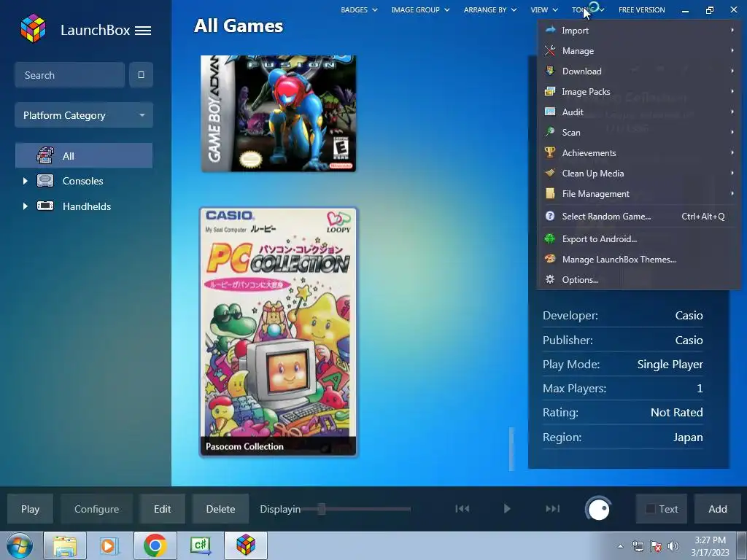Click the Achievements trophy icon
This screenshot has width=747, height=560.
click(550, 152)
